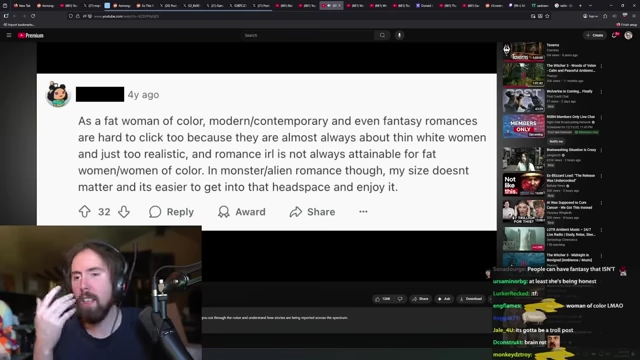Open Witcher 3 Woods of Velen video
The image size is (640, 360).
pos(524,75)
